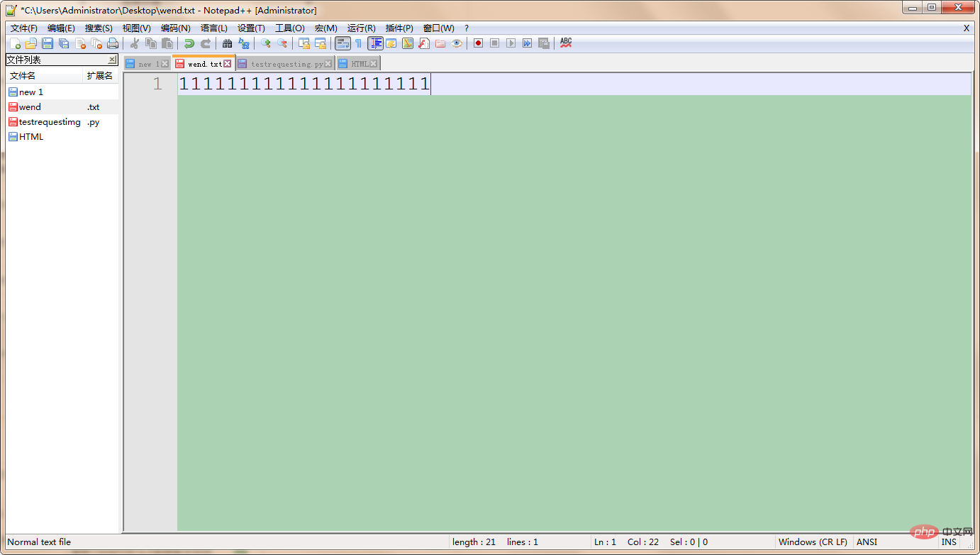This screenshot has width=980, height=555.
Task: Open the 宏(M) menu
Action: pos(326,28)
